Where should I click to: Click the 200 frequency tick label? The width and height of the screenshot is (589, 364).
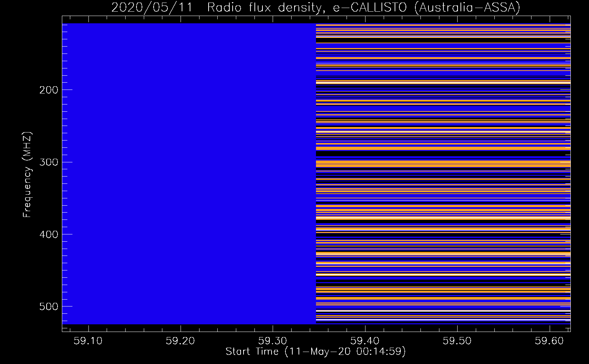tap(49, 90)
